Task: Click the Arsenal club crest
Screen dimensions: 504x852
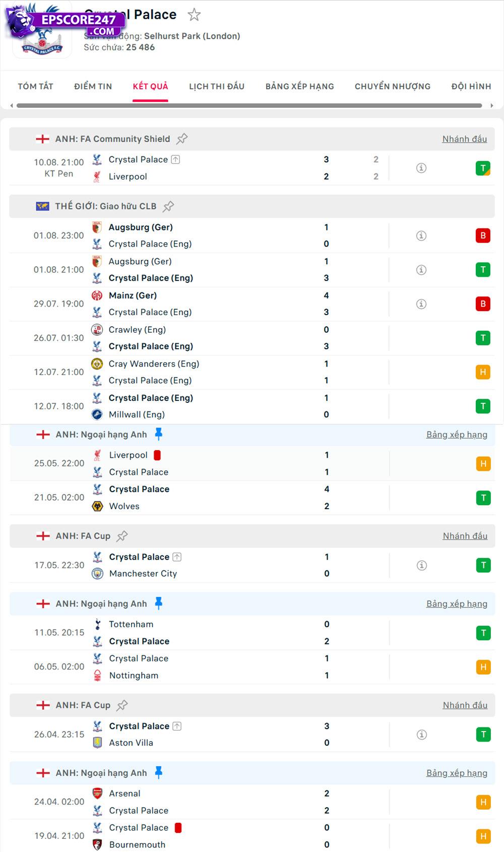Action: (98, 793)
